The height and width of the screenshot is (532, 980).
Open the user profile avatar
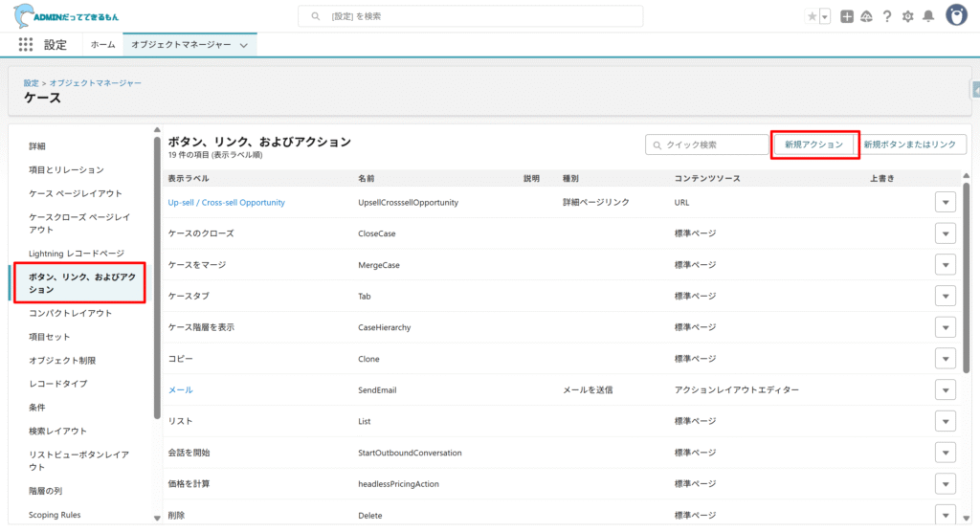coord(956,15)
